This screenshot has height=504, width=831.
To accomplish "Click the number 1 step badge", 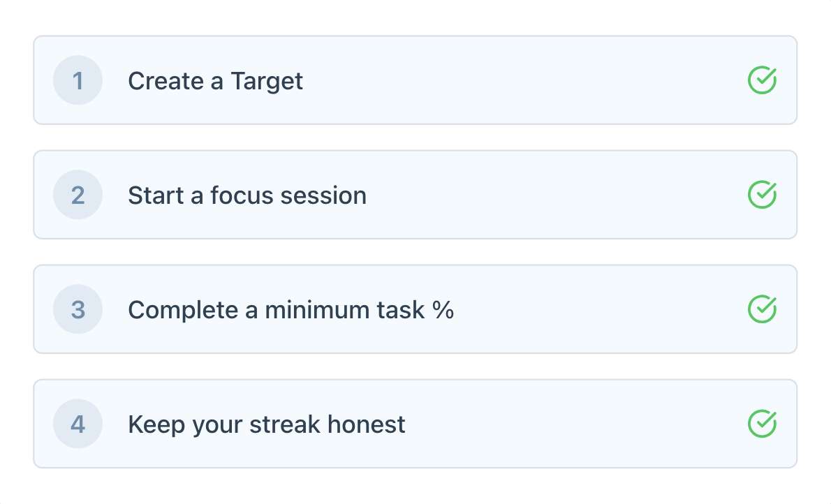I will (x=78, y=81).
